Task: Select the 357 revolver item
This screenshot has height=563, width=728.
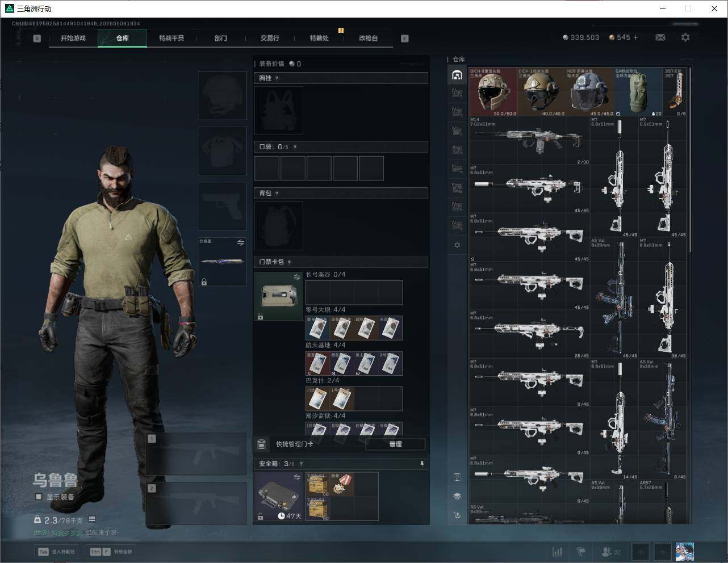Action: [x=675, y=92]
